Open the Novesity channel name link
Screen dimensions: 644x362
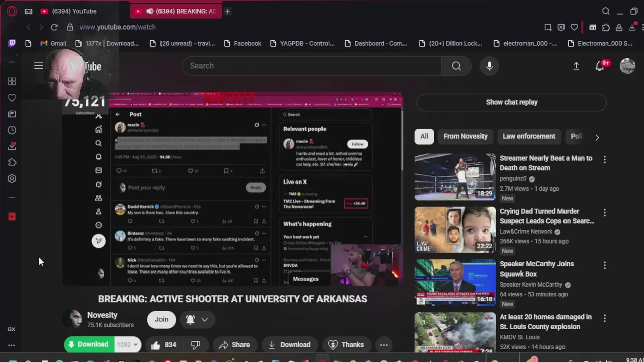coord(102,315)
